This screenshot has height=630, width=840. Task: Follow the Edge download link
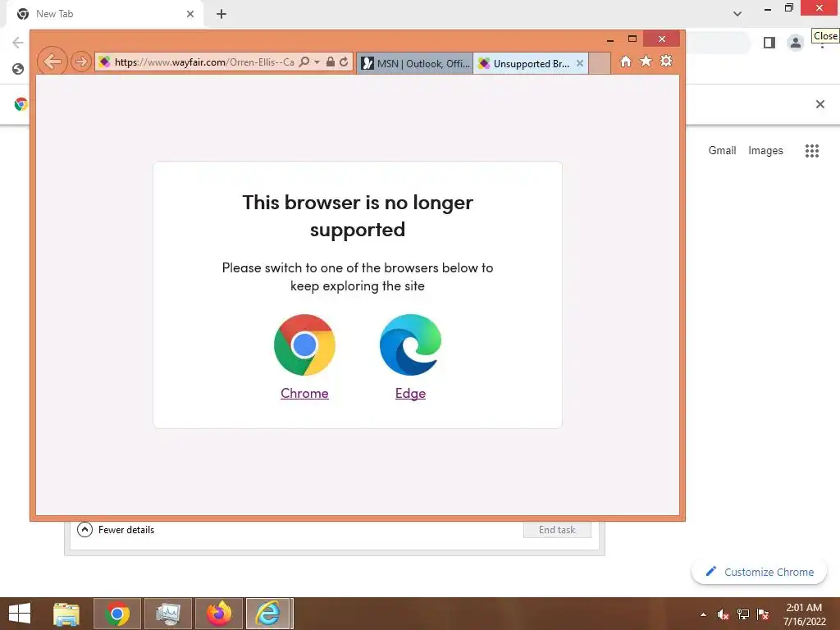pyautogui.click(x=410, y=393)
